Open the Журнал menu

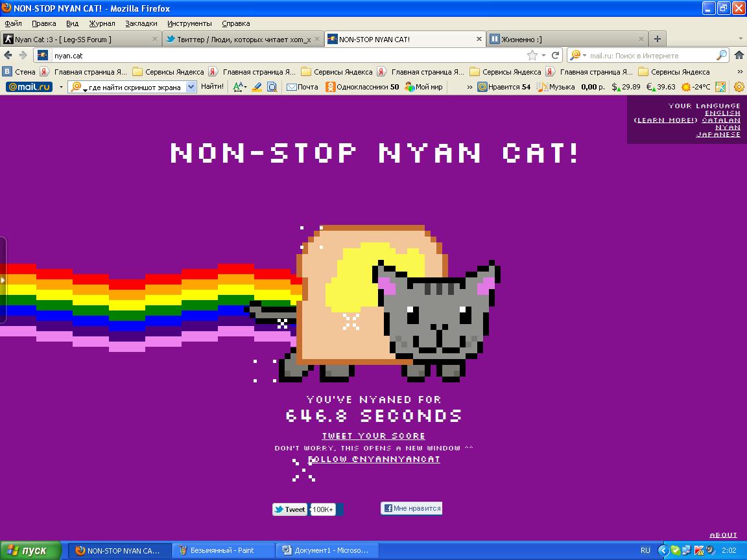click(x=102, y=23)
